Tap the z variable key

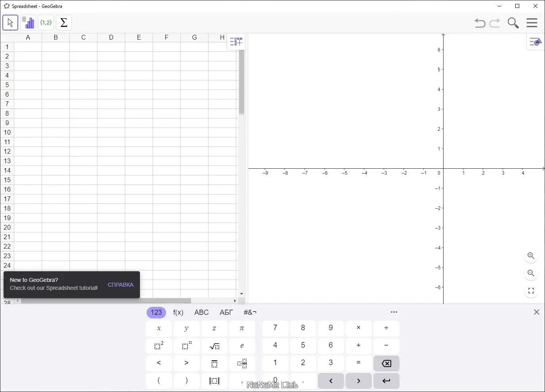(x=214, y=329)
